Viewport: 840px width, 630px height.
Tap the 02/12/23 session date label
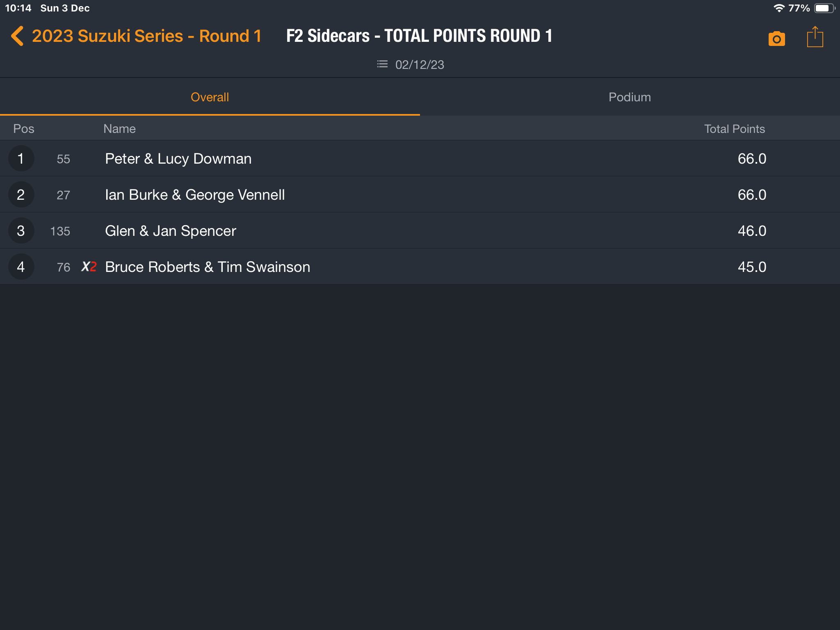click(x=420, y=65)
